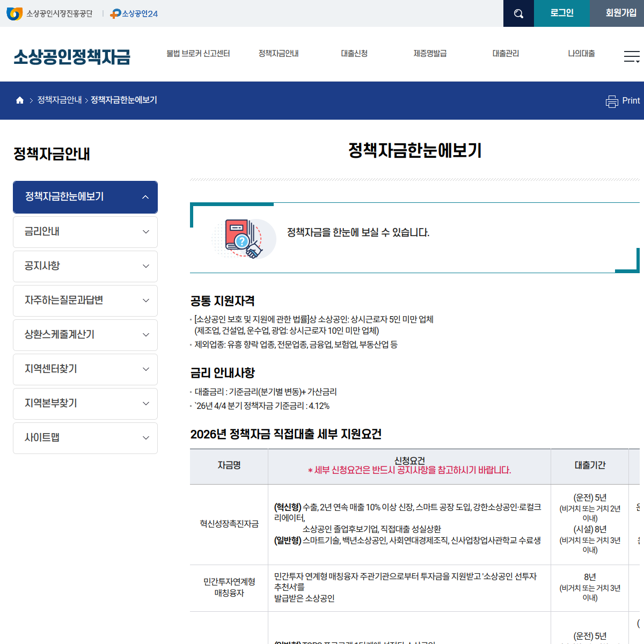Go to home via breadcrumb house icon
Screen dimensions: 644x644
pos(20,100)
